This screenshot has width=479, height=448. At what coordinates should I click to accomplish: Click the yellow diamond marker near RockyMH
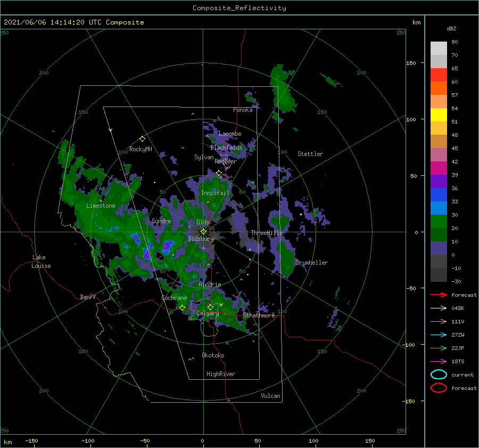(x=142, y=139)
